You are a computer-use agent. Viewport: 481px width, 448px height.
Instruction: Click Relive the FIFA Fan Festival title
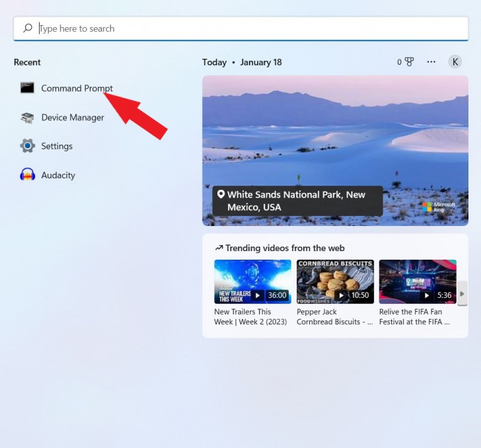point(414,317)
